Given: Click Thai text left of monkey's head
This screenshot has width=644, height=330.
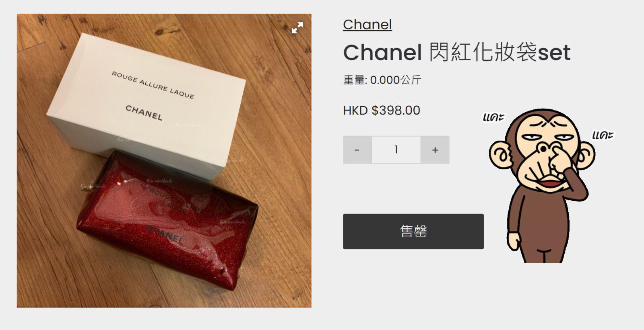Looking at the screenshot, I should [493, 117].
